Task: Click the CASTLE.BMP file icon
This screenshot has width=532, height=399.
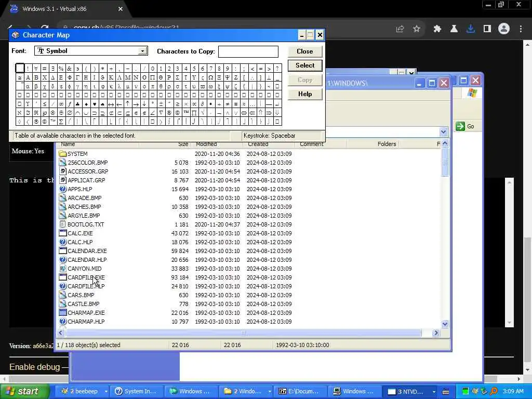Action: pyautogui.click(x=62, y=303)
